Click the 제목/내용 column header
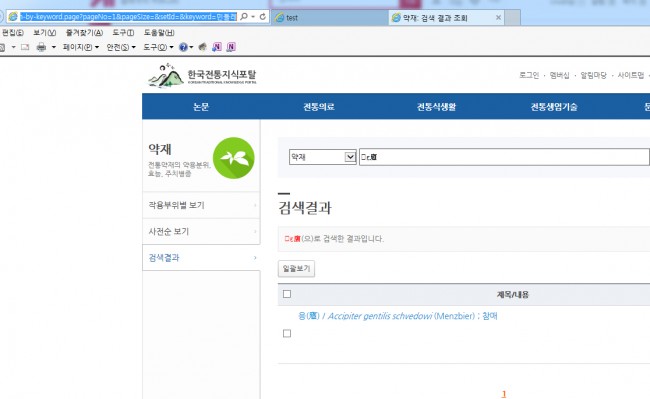 click(513, 295)
